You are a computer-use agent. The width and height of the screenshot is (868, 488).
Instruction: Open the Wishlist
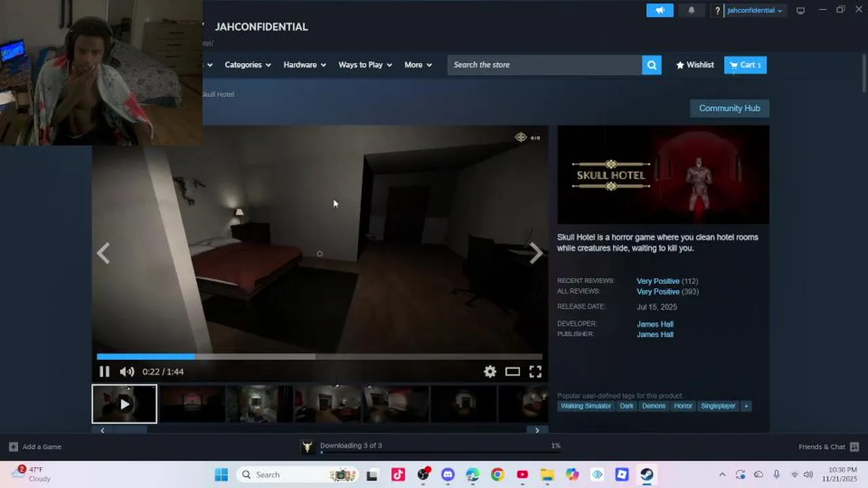pos(695,65)
